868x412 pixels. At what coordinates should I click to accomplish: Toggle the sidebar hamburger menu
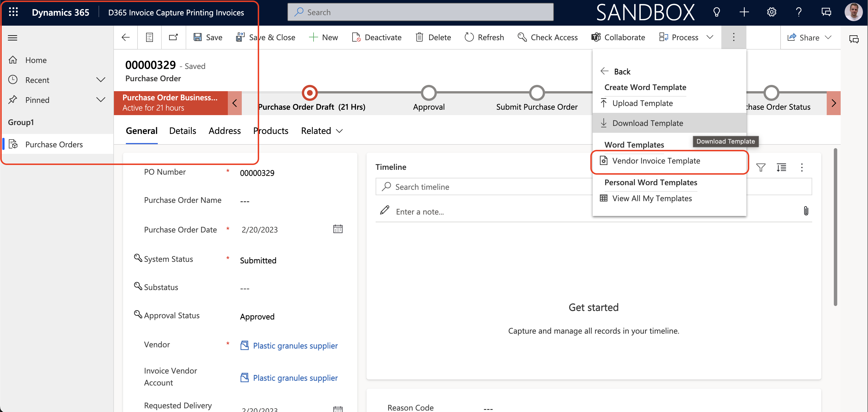[13, 37]
